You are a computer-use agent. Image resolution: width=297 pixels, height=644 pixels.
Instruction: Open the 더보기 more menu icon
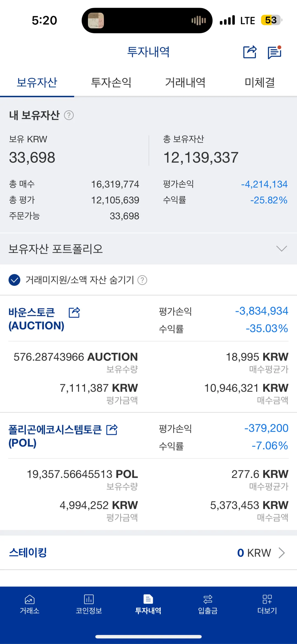click(267, 599)
